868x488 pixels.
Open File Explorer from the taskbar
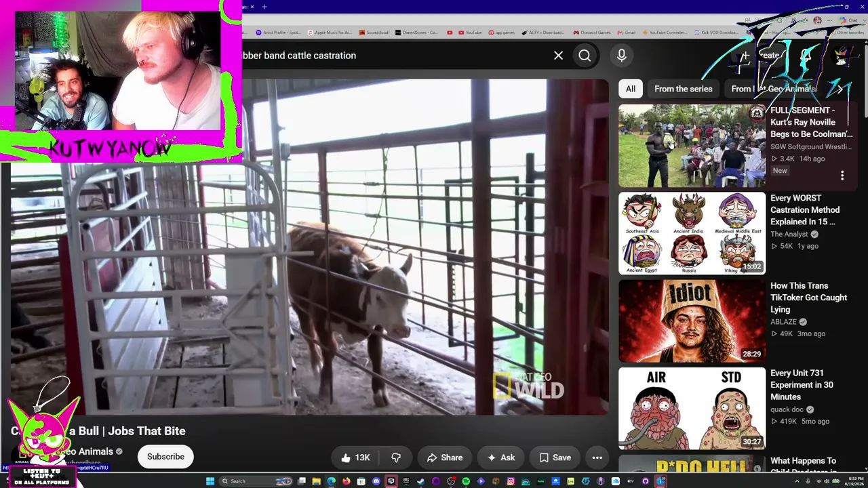(x=316, y=481)
